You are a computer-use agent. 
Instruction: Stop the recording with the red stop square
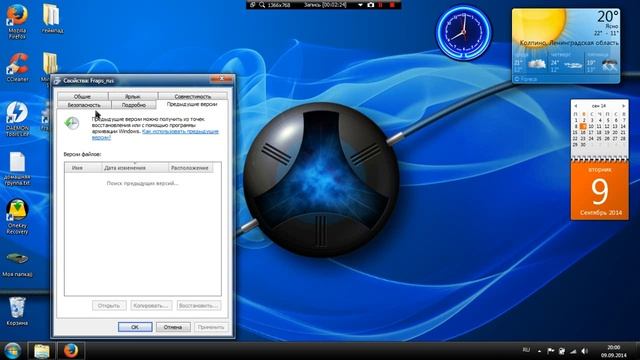point(392,5)
